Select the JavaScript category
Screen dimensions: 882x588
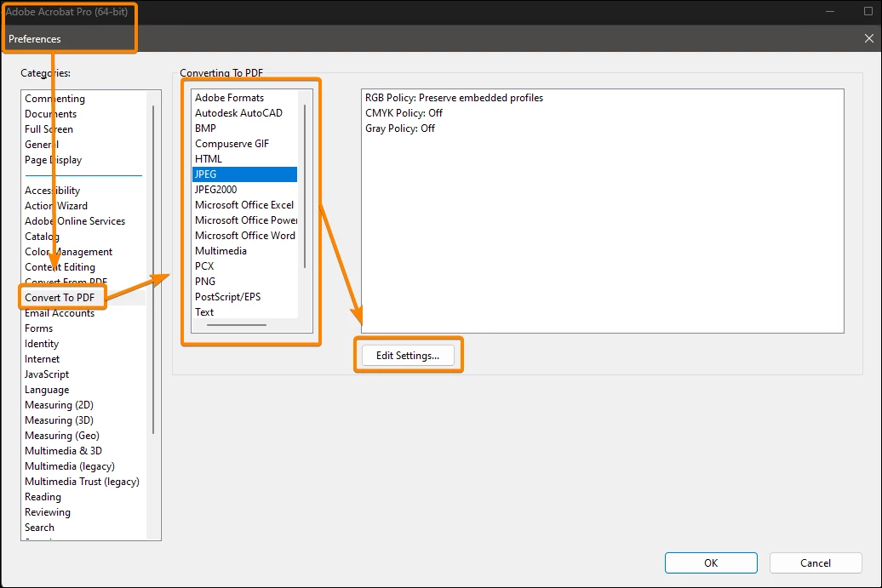pos(47,374)
